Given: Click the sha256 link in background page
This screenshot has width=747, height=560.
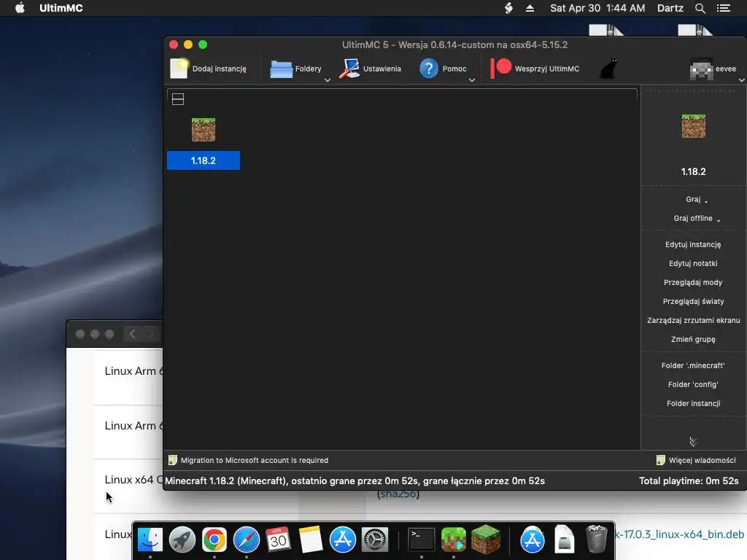Looking at the screenshot, I should point(398,494).
